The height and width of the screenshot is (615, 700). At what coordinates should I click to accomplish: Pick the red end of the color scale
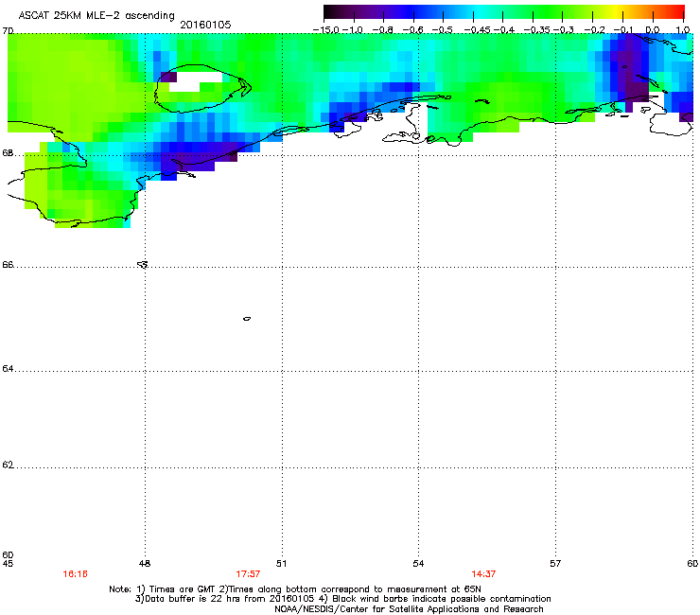678,12
